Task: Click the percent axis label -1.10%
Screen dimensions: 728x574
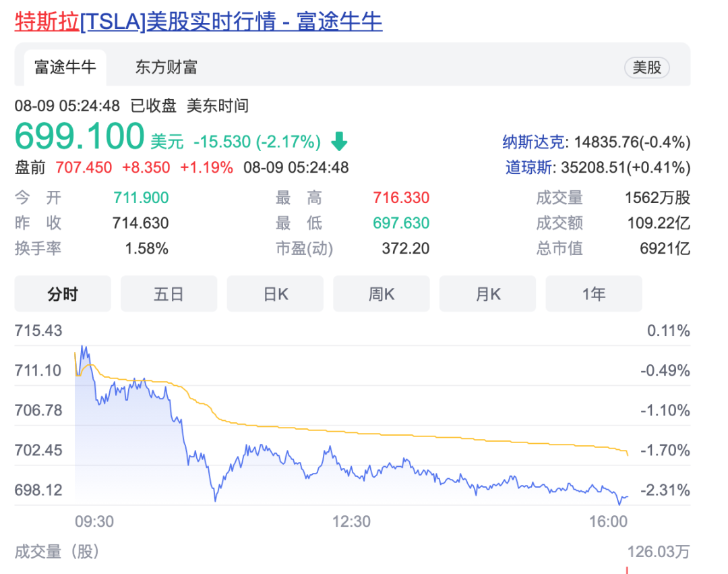Action: [665, 411]
